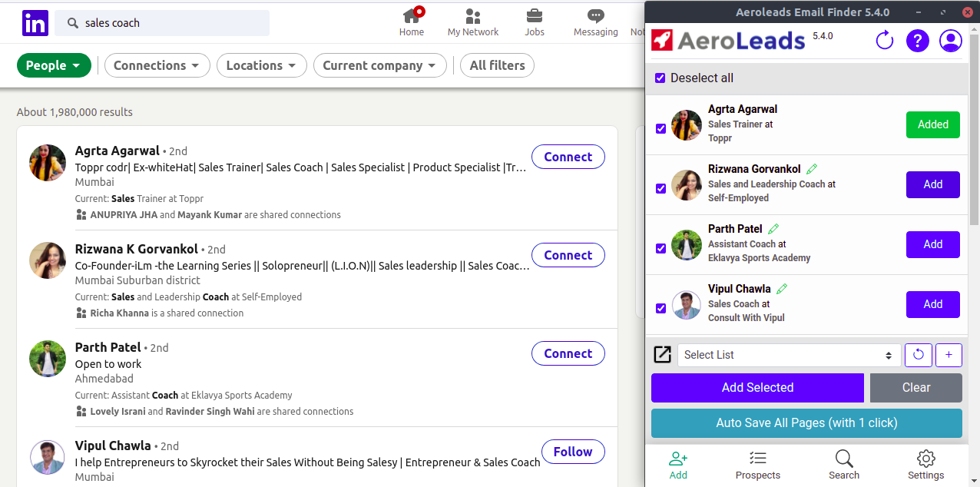Viewport: 980px width, 487px height.
Task: Open the Select List combo box
Action: [789, 355]
